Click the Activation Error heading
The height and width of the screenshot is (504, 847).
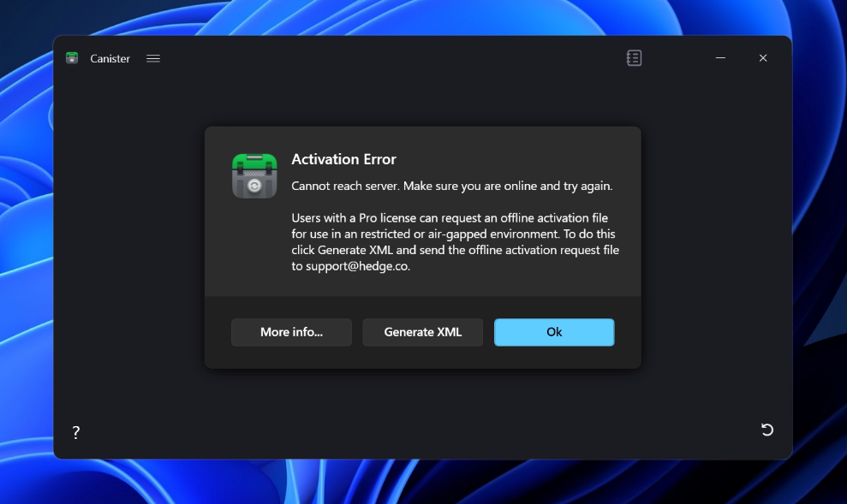[x=343, y=159]
